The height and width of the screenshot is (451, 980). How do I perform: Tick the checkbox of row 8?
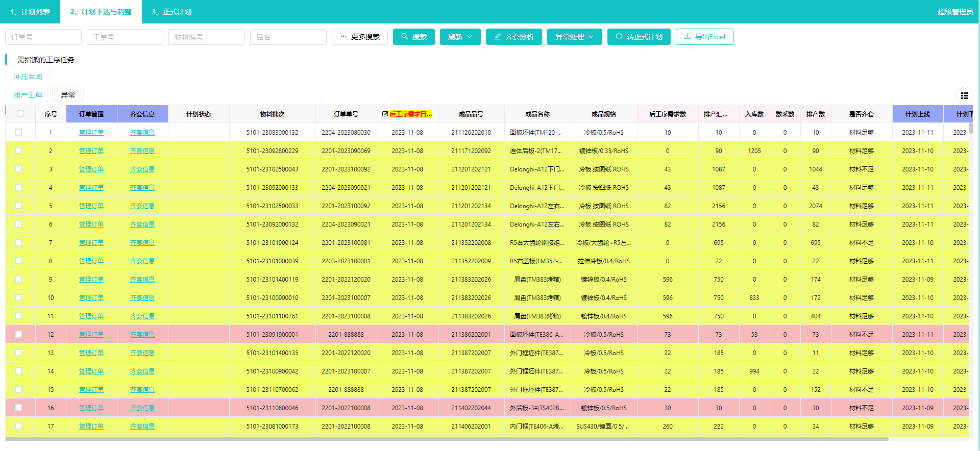coord(18,261)
